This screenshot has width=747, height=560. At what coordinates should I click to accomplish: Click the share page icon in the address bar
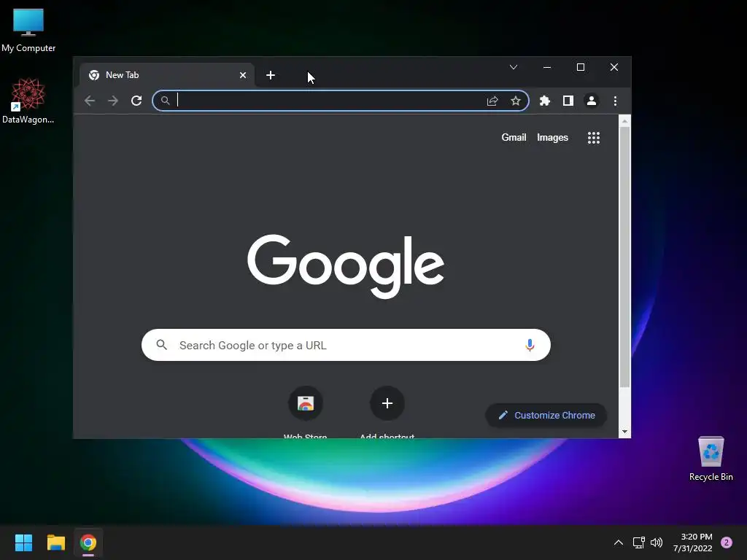coord(492,101)
